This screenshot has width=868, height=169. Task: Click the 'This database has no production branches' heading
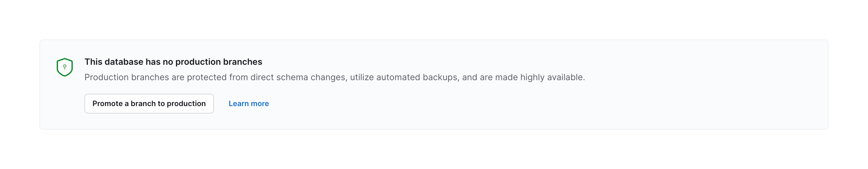click(x=173, y=62)
